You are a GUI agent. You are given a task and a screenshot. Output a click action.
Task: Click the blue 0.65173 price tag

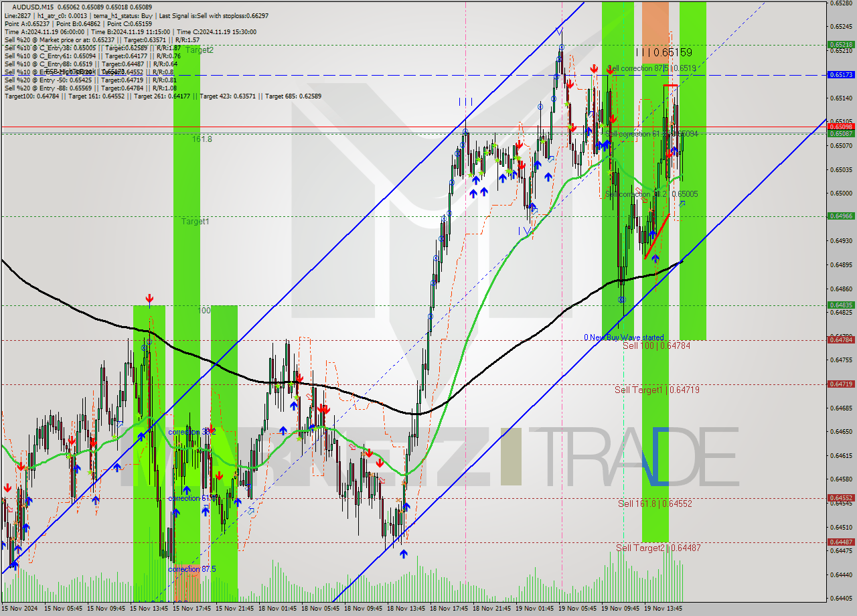(x=840, y=75)
